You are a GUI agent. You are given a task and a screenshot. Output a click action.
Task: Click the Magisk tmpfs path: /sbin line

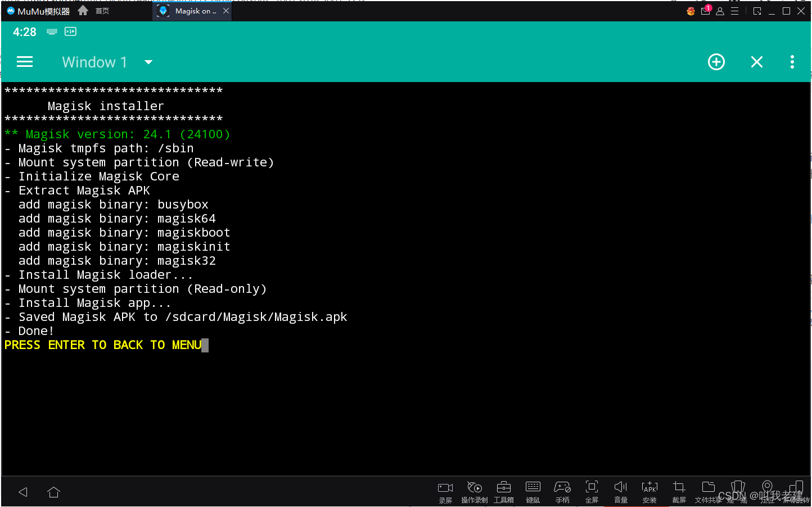tap(99, 148)
